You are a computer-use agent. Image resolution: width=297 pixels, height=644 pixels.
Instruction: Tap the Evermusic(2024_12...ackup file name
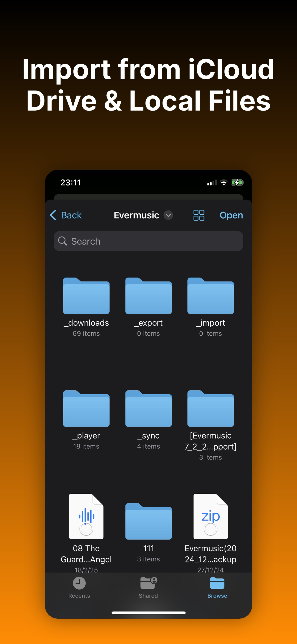coord(210,554)
